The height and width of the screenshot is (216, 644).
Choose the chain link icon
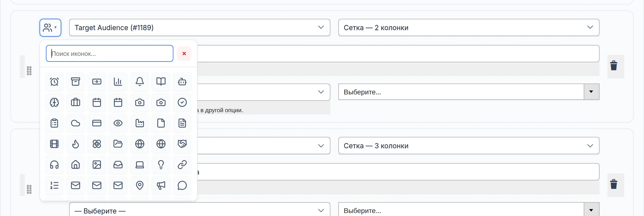(182, 165)
